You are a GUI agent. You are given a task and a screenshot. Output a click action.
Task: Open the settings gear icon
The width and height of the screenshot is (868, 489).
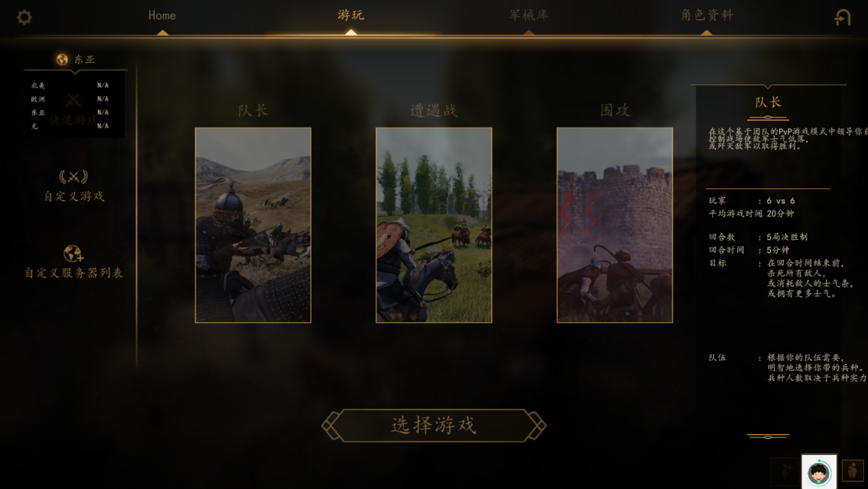pyautogui.click(x=24, y=17)
